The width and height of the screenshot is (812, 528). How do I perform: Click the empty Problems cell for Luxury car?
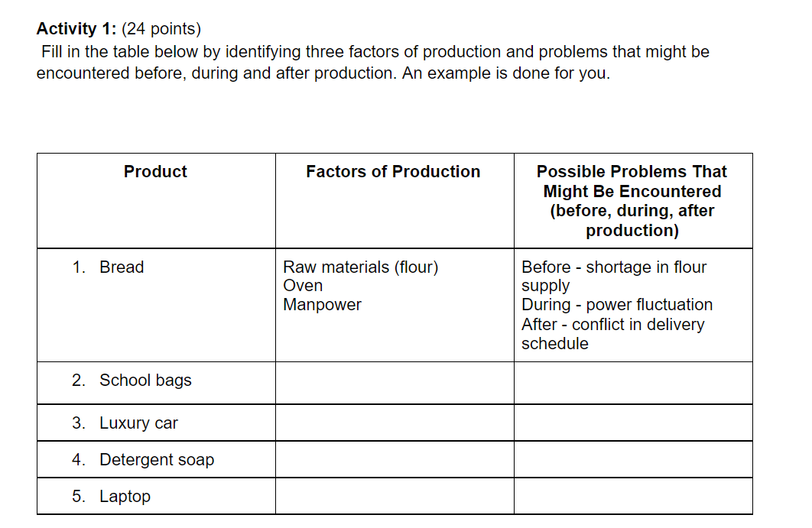point(633,423)
